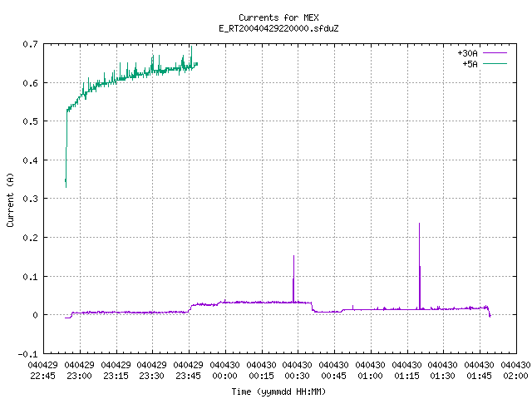Select the file name E_RT20040429220000.sfduZ subtitle
Image resolution: width=532 pixels, height=399 pixels.
[278, 28]
